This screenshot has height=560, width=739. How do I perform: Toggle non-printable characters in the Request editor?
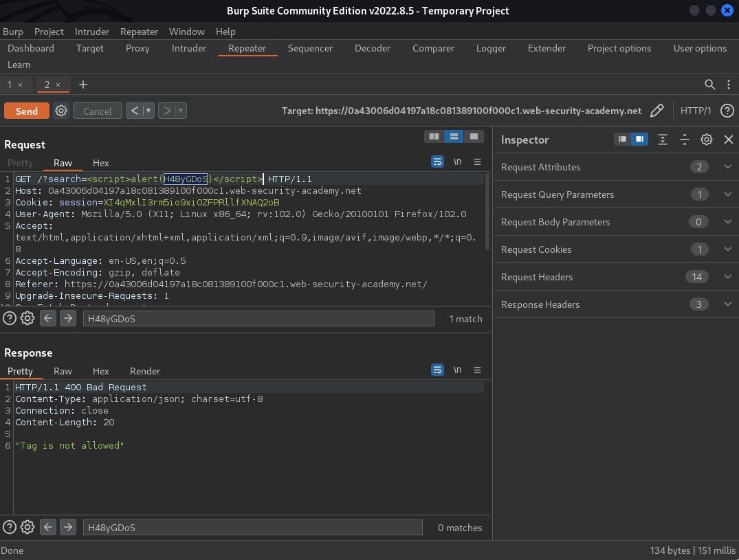tap(457, 161)
